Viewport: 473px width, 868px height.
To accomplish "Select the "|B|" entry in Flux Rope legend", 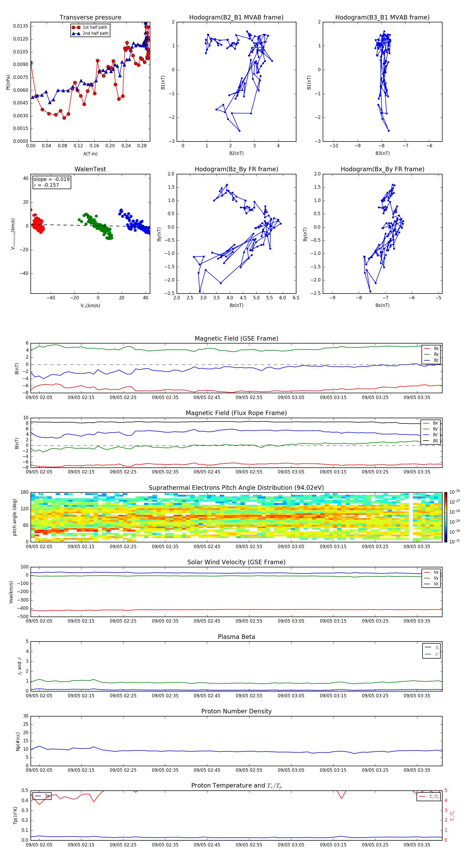I will [x=431, y=441].
